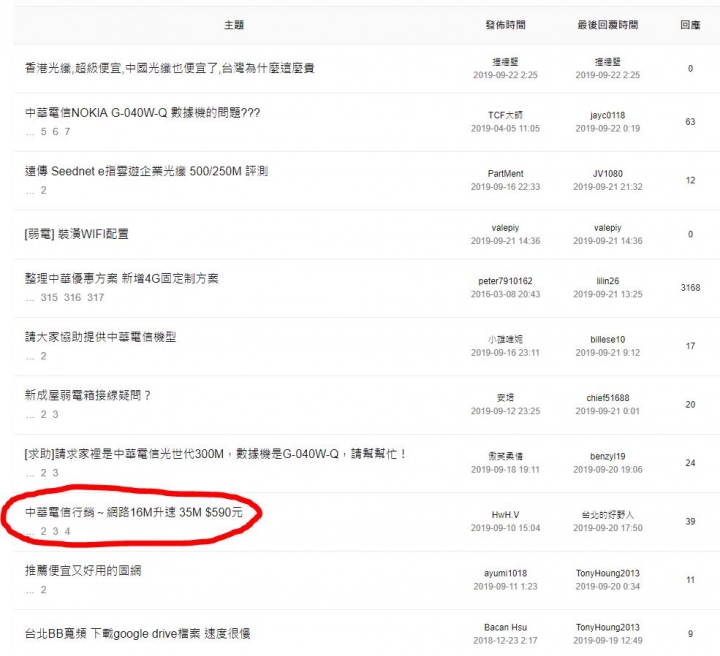Viewport: 720px width, 656px height.
Task: View last replier JV1080 profile
Action: coord(608,174)
